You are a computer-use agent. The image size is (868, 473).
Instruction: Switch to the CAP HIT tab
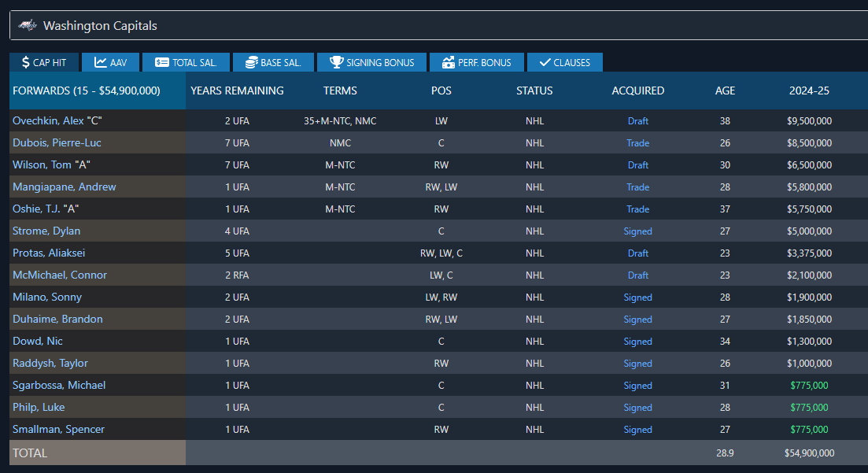pos(44,62)
